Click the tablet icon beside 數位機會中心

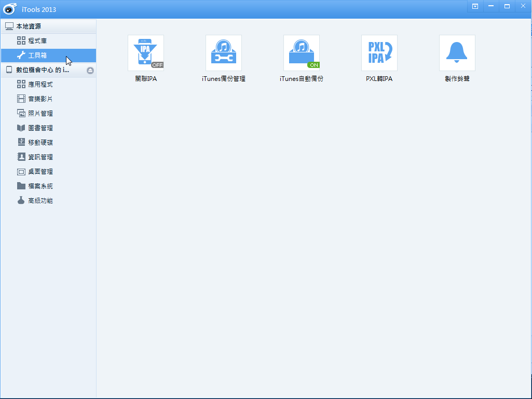pyautogui.click(x=9, y=70)
